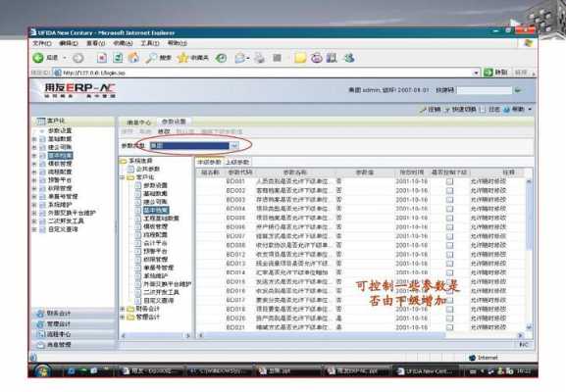
Task: Open the browser History icon
Action: 221,58
